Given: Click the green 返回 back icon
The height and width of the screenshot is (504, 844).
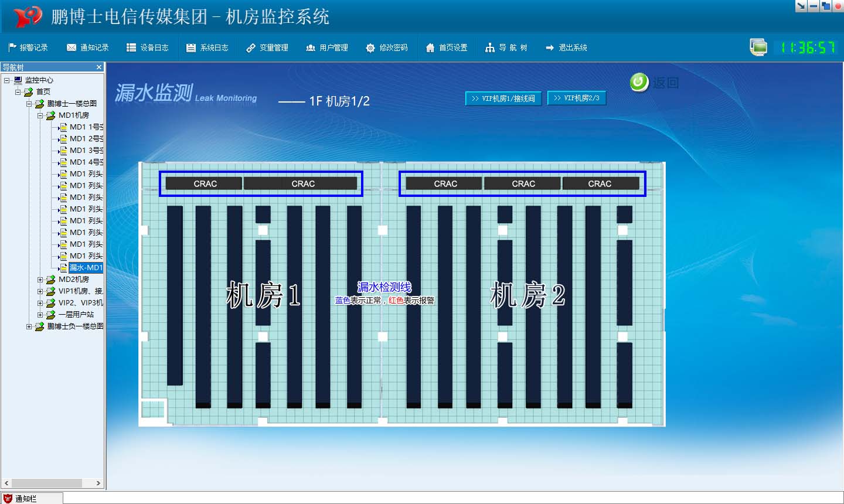Looking at the screenshot, I should coord(639,82).
